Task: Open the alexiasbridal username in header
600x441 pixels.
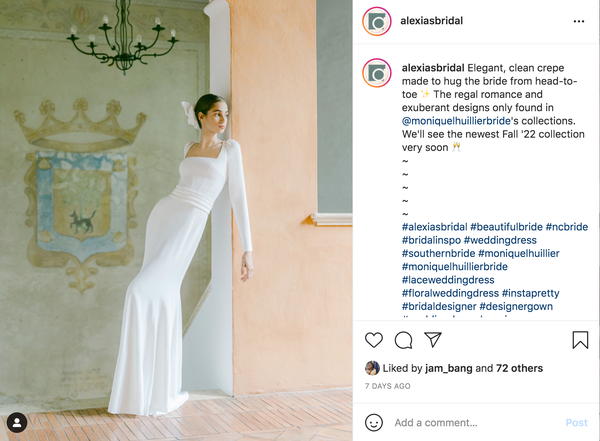Action: tap(432, 21)
